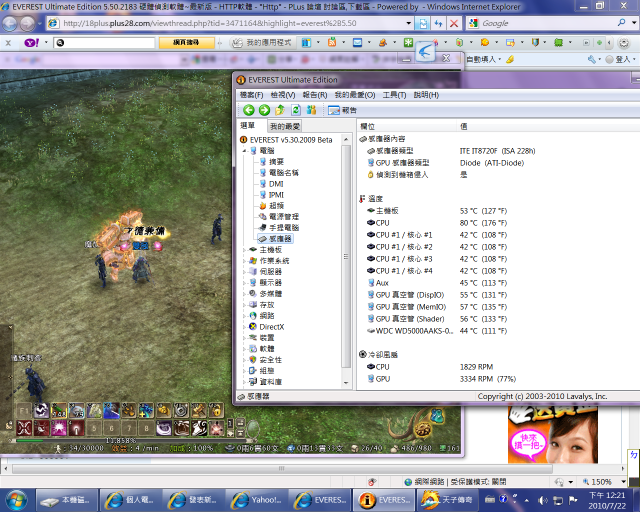Expand the 主機板 tree node

[x=244, y=250]
